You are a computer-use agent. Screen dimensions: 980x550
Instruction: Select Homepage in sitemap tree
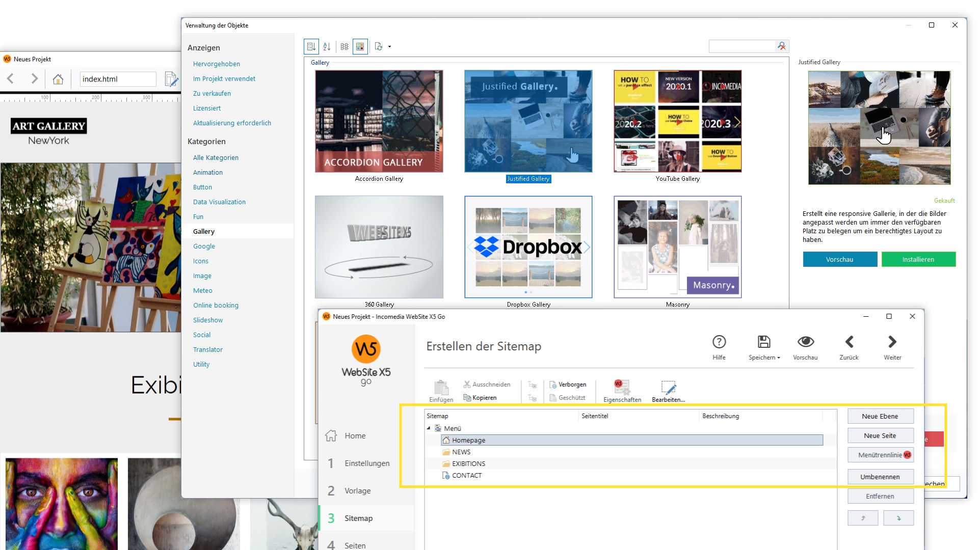coord(632,440)
